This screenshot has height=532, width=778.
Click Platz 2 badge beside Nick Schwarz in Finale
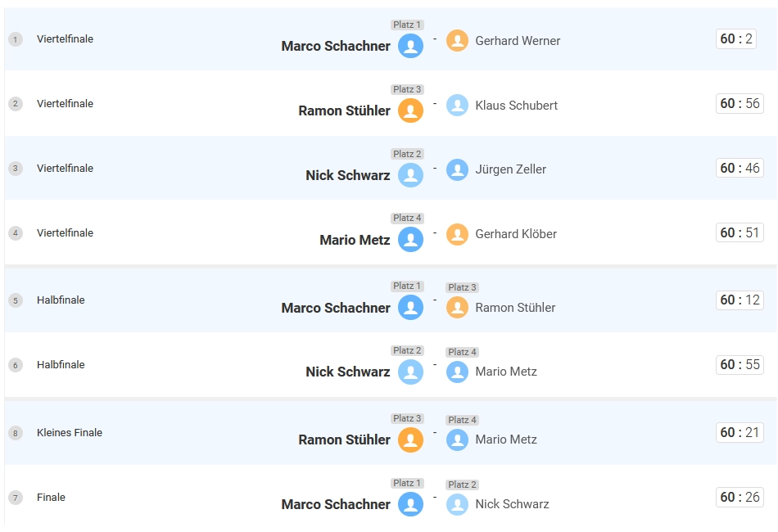pyautogui.click(x=462, y=485)
